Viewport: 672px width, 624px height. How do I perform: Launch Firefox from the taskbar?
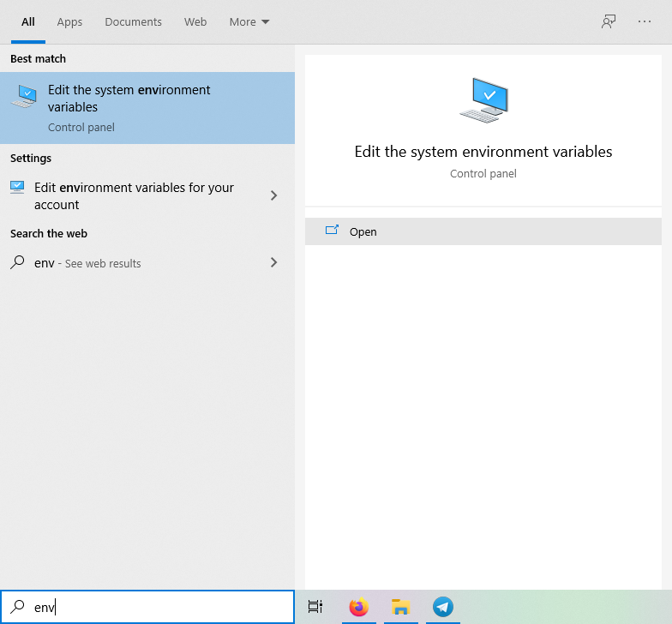pos(358,607)
